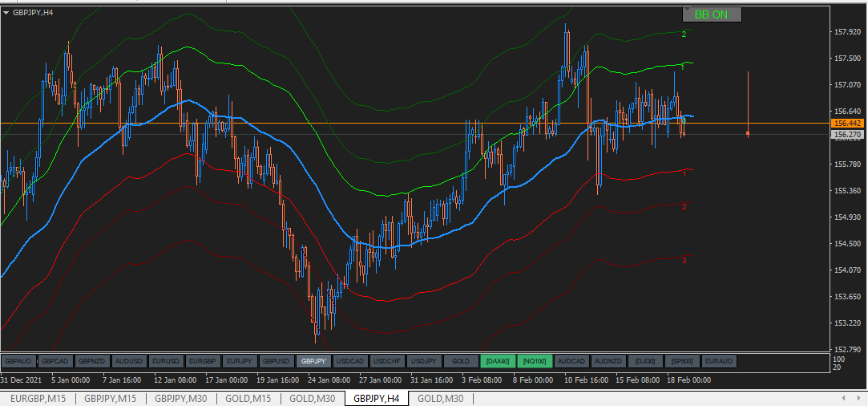Toggle the BB ON indicator button
Viewport: 868px width, 406px height.
coord(712,15)
